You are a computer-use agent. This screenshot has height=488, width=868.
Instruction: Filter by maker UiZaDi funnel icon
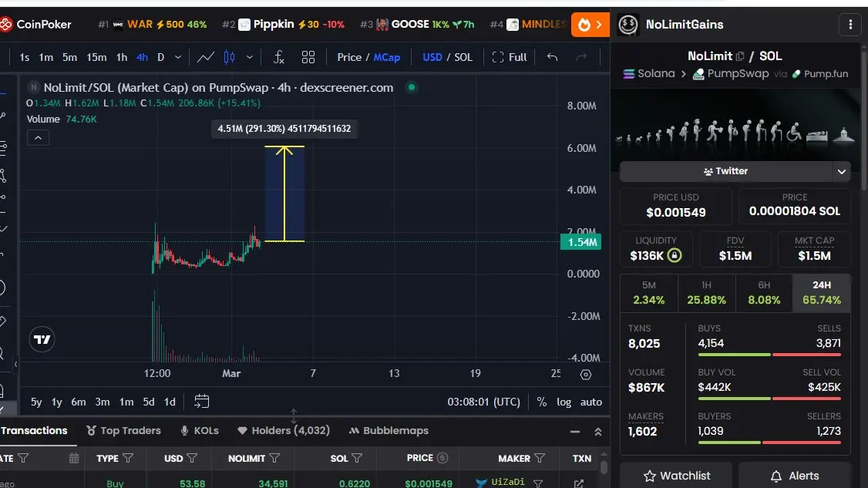click(537, 483)
